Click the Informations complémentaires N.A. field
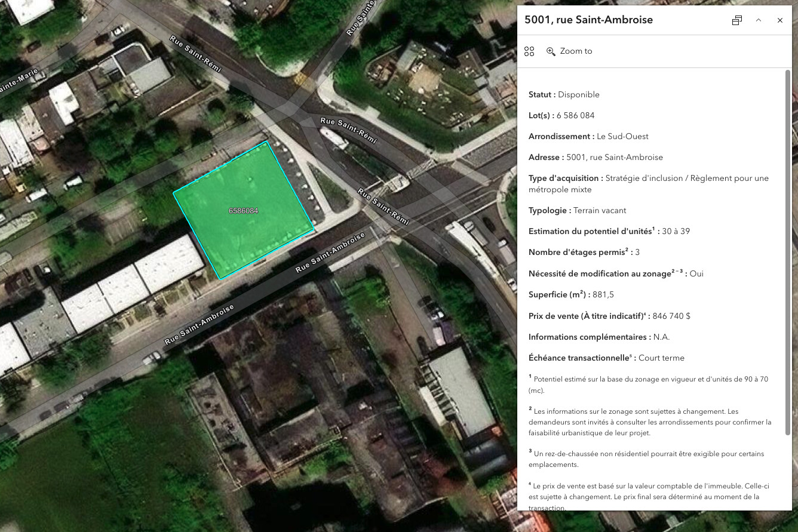The height and width of the screenshot is (532, 798). (598, 337)
